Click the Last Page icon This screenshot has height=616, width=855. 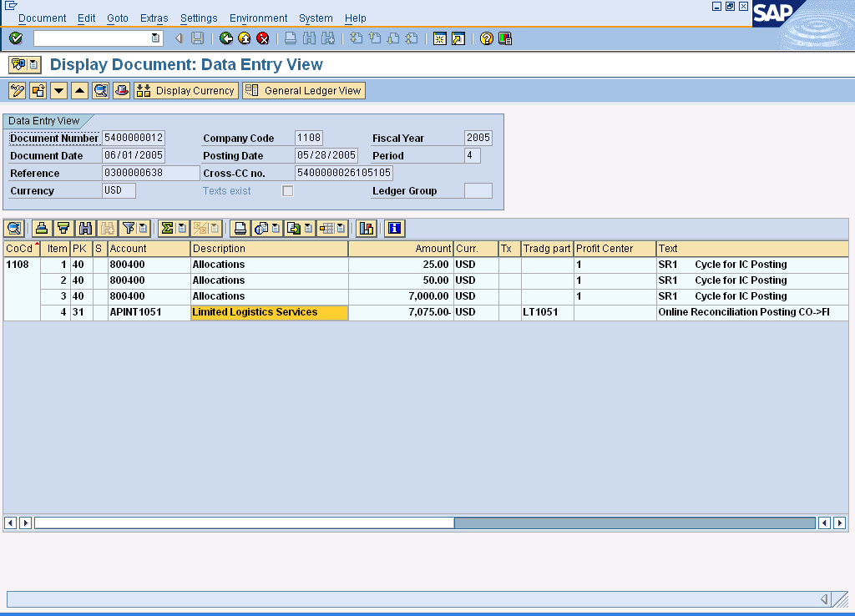coord(412,38)
